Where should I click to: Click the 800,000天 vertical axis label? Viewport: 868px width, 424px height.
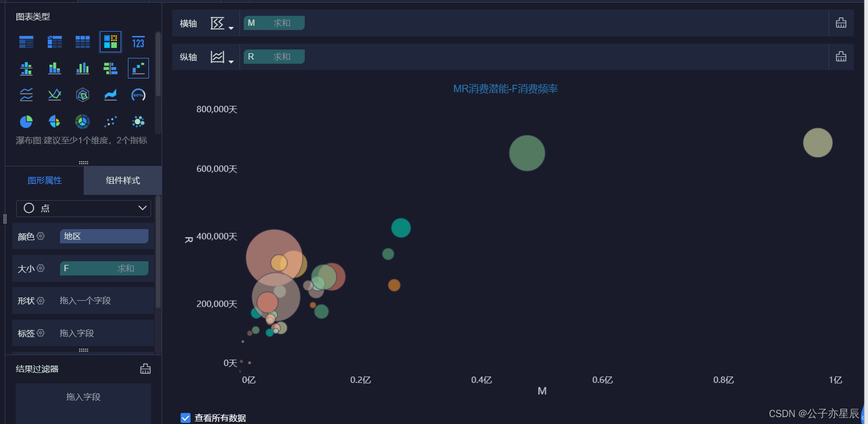coord(217,109)
